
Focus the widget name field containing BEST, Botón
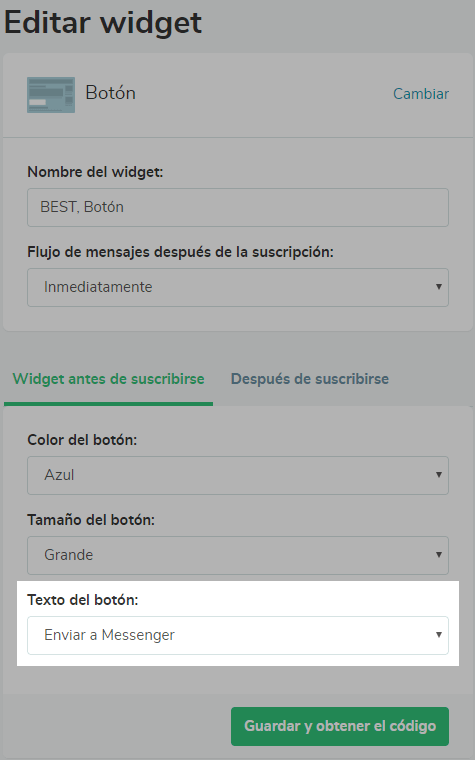coord(238,207)
